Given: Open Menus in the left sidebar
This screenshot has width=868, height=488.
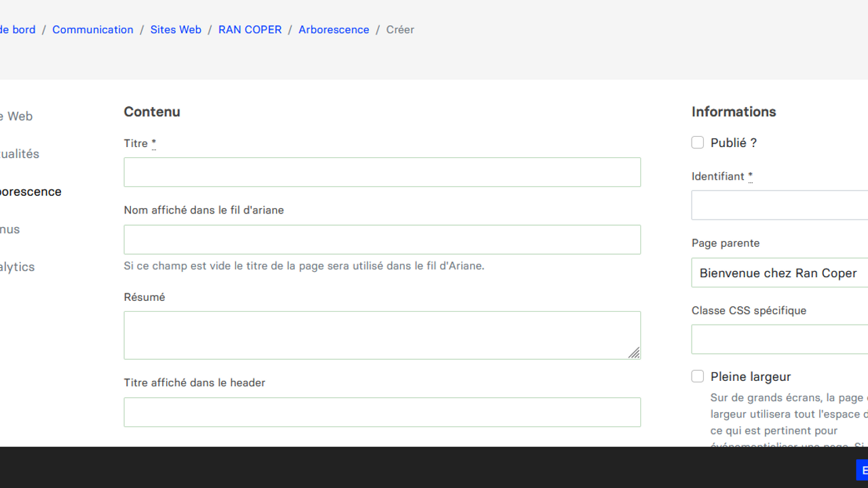Looking at the screenshot, I should [10, 229].
